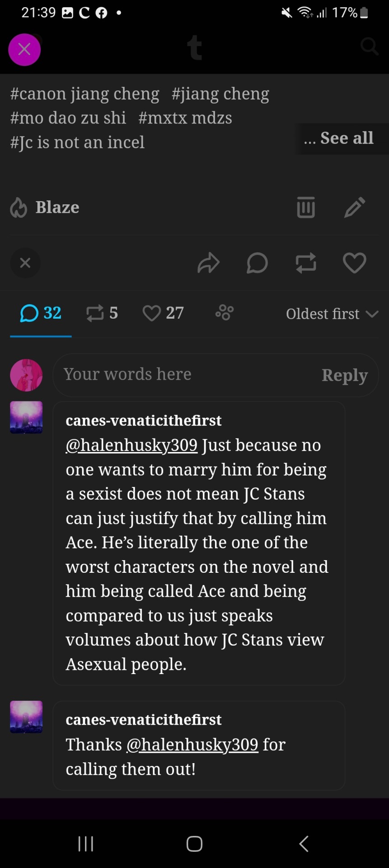Image resolution: width=389 pixels, height=868 pixels.
Task: Reblog the post using the loop icon
Action: [306, 263]
